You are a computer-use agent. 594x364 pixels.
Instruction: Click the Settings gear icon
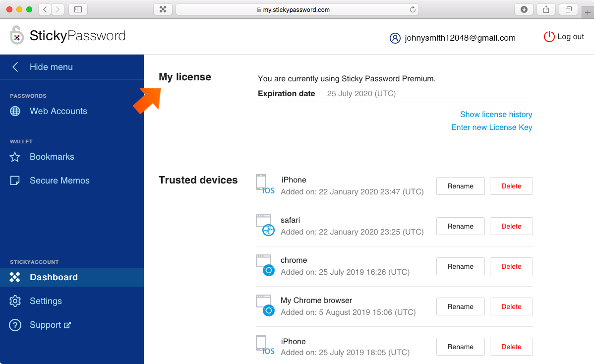15,301
